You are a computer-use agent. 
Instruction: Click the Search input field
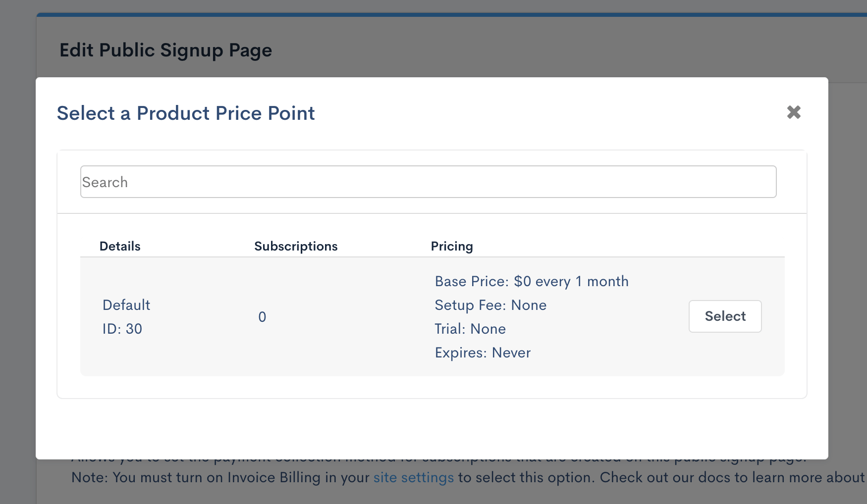click(x=428, y=182)
